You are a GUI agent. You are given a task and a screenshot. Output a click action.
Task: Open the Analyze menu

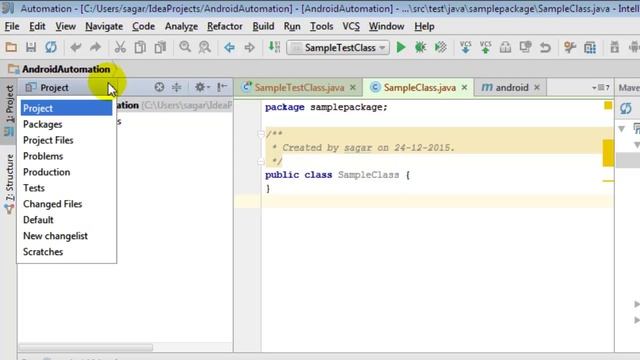pos(181,27)
